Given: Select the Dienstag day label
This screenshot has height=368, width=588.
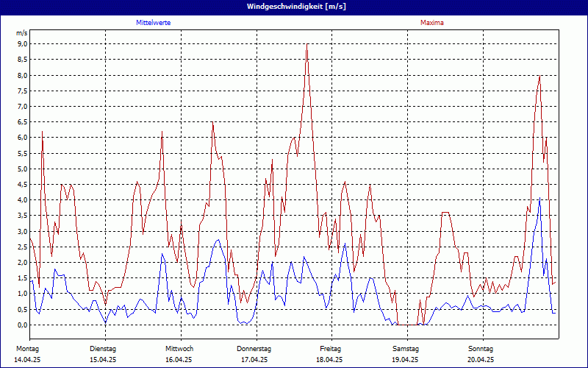Looking at the screenshot, I should (103, 348).
